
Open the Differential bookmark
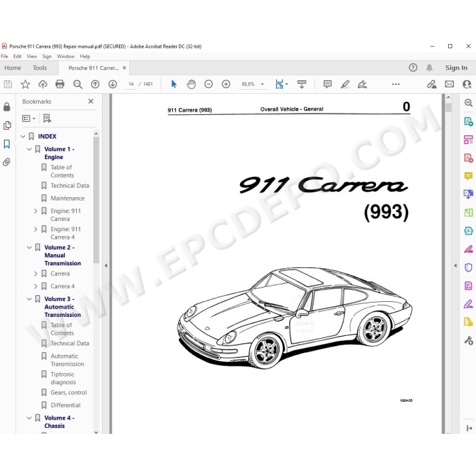click(x=65, y=405)
